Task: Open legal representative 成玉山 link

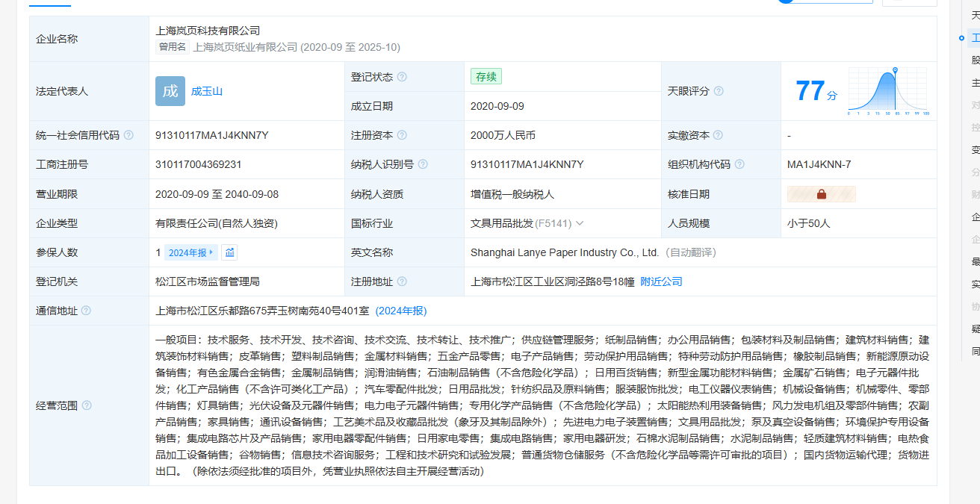Action: [x=207, y=91]
